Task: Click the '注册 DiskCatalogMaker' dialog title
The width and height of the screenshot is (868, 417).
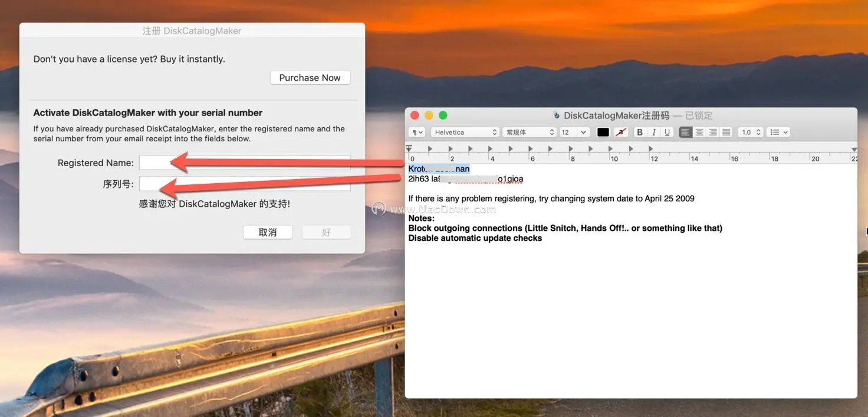Action: (192, 31)
